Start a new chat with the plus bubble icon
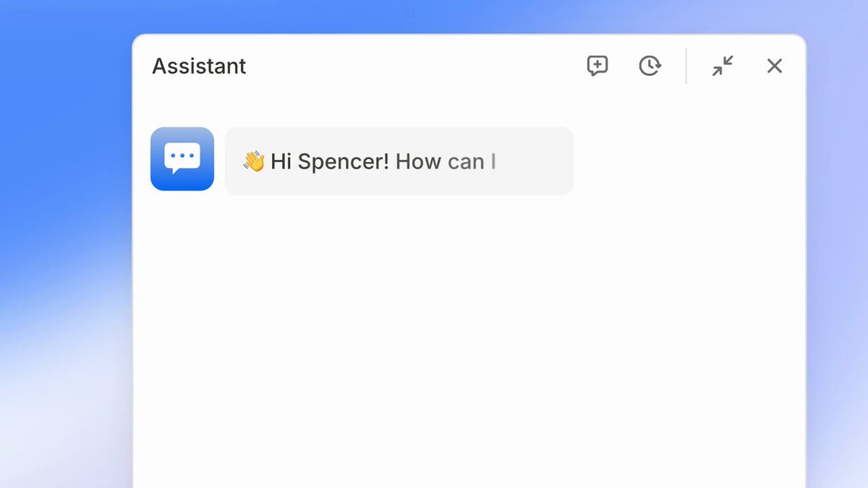Image resolution: width=868 pixels, height=488 pixels. [x=597, y=66]
